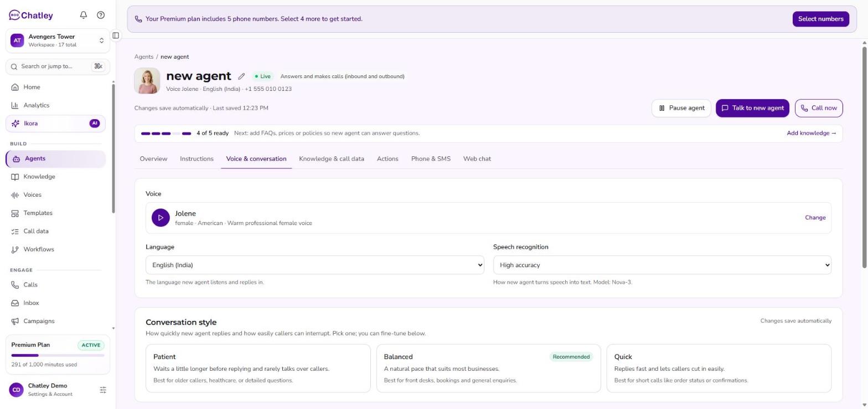
Task: Click the Pause agent button
Action: click(x=681, y=108)
